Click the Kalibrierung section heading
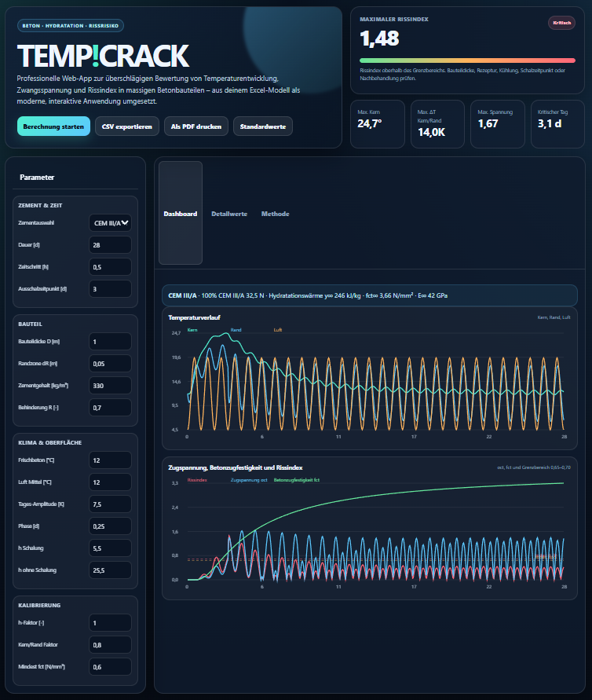 pyautogui.click(x=39, y=605)
